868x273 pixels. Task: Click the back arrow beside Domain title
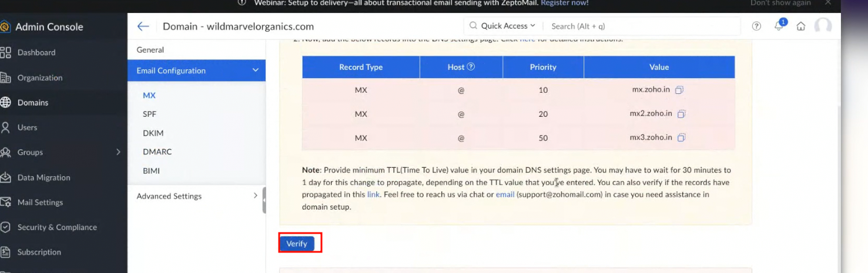[143, 26]
